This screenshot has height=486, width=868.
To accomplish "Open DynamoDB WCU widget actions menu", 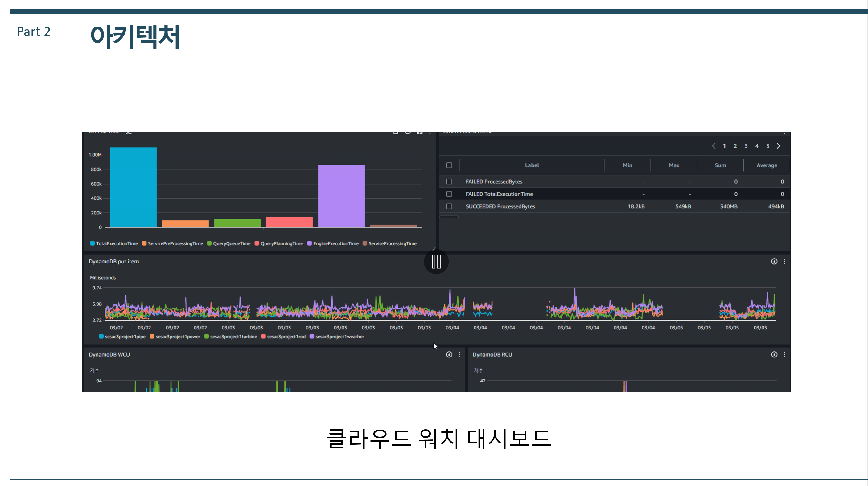I will [x=459, y=355].
